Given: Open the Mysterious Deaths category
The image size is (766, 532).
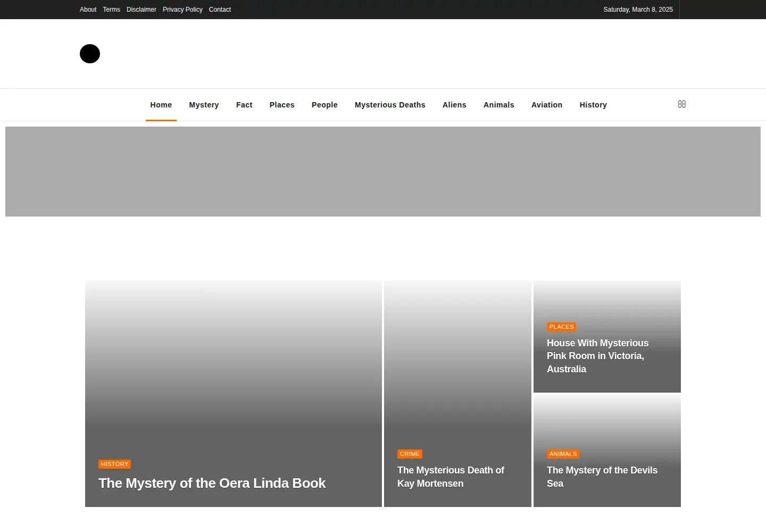Looking at the screenshot, I should (390, 105).
